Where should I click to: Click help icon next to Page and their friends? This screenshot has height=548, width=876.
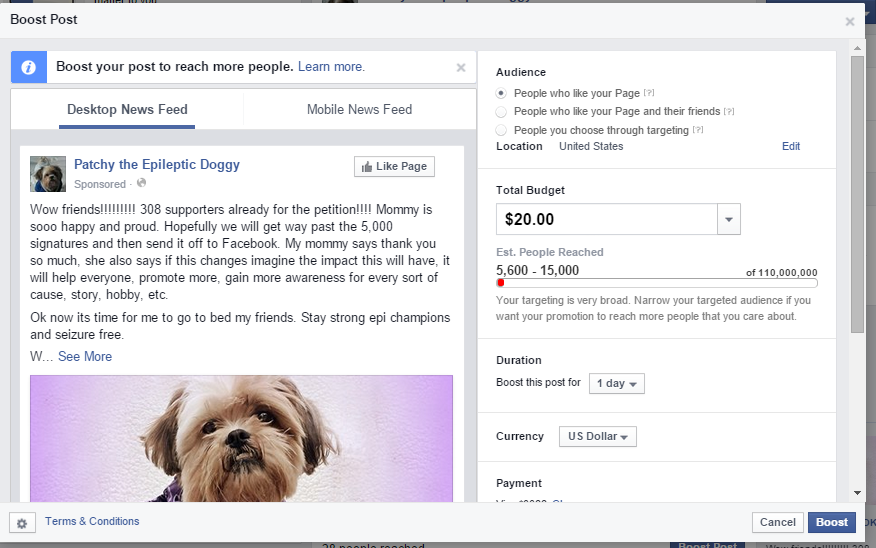pyautogui.click(x=729, y=112)
